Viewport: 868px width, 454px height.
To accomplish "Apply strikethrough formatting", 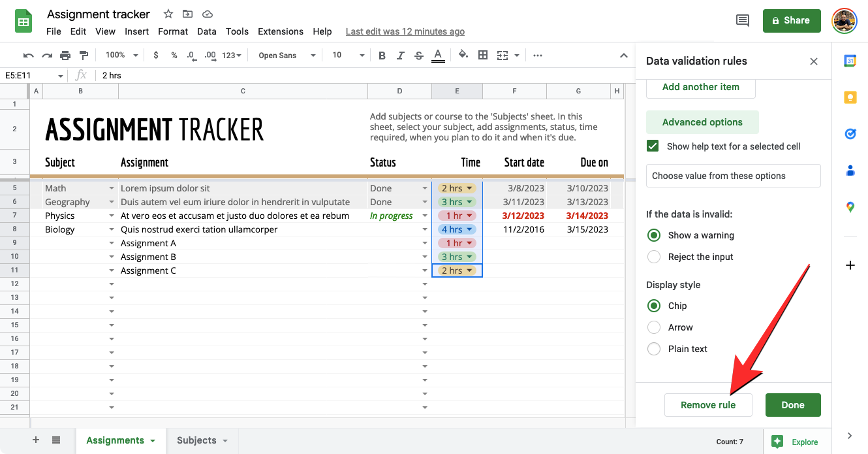I will pos(419,56).
